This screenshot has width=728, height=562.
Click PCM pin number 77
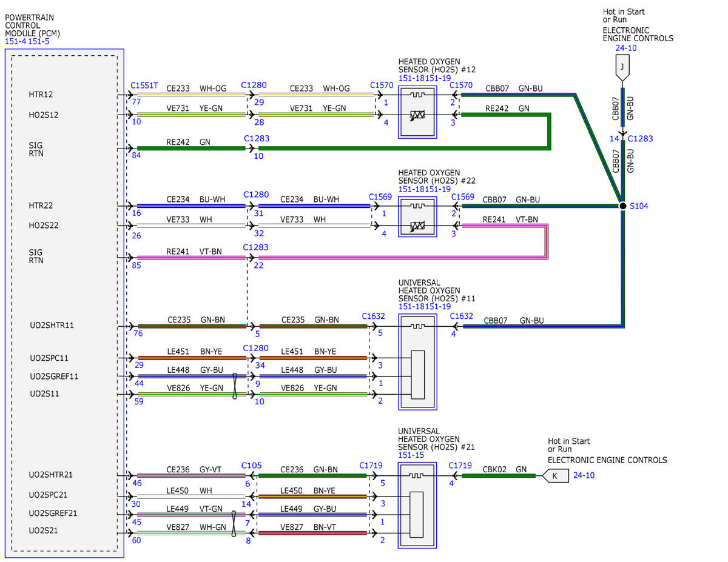coord(136,103)
